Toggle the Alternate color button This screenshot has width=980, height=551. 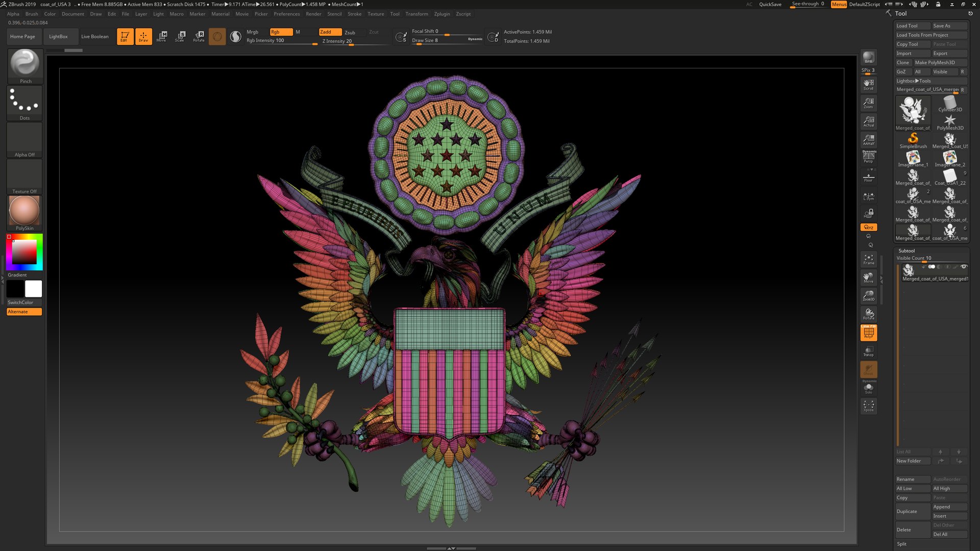pos(24,312)
